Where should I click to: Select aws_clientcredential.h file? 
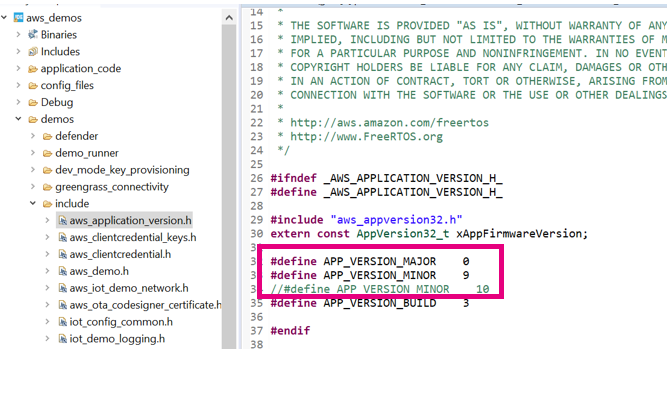[x=120, y=254]
